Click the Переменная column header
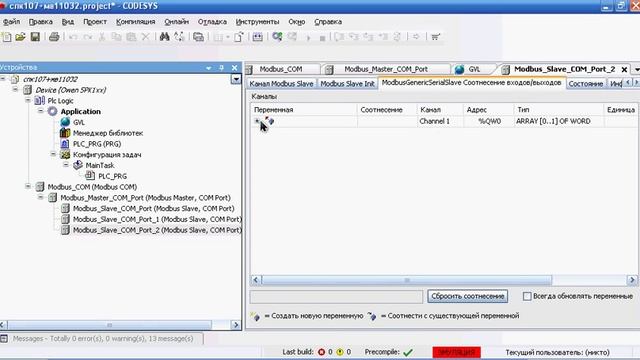 [304, 110]
